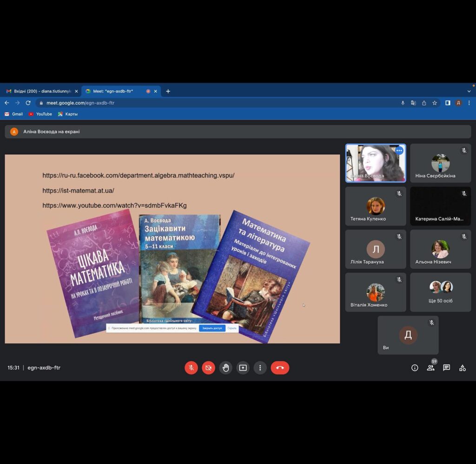Open the Chrome profile Д avatar
Screen dimensions: 476x464
click(458, 103)
